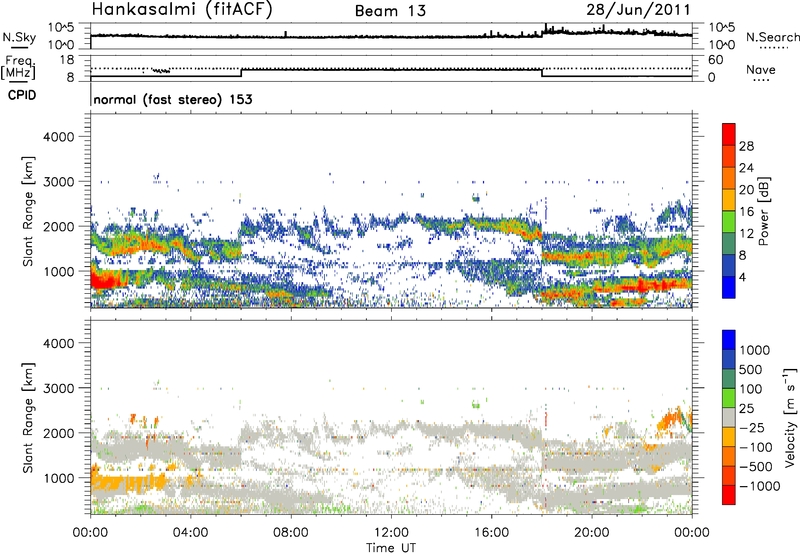Screen dimensions: 800x554
Task: Click the -25 value on velocity scale
Action: pos(752,427)
